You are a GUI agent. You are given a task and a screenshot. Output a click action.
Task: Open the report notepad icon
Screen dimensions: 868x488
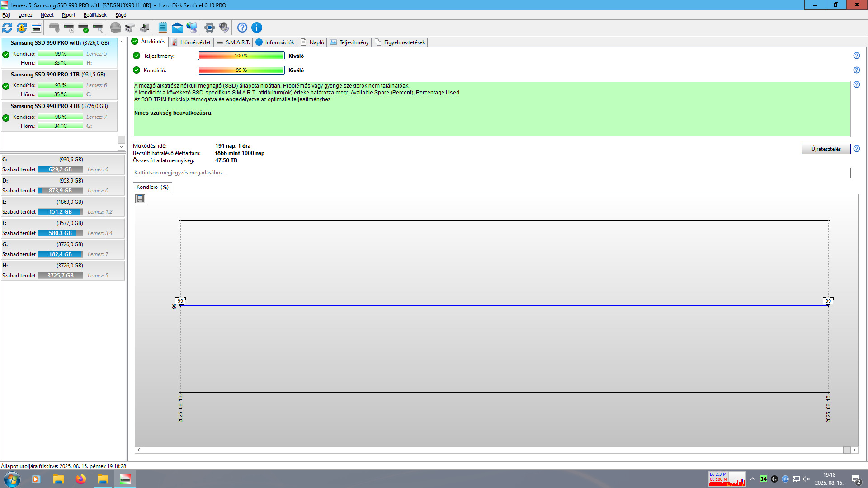tap(163, 28)
